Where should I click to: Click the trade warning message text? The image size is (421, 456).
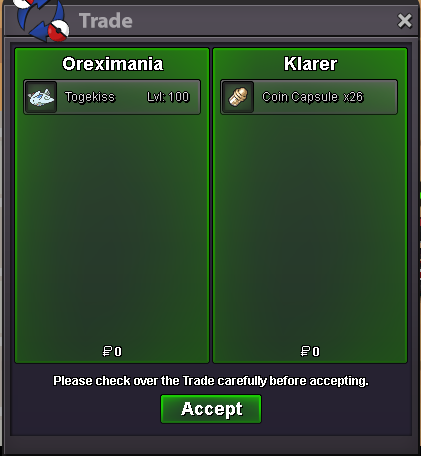tap(211, 381)
